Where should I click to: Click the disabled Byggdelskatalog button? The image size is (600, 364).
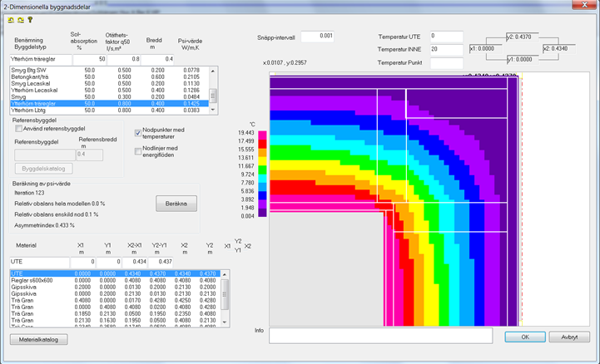[43, 169]
